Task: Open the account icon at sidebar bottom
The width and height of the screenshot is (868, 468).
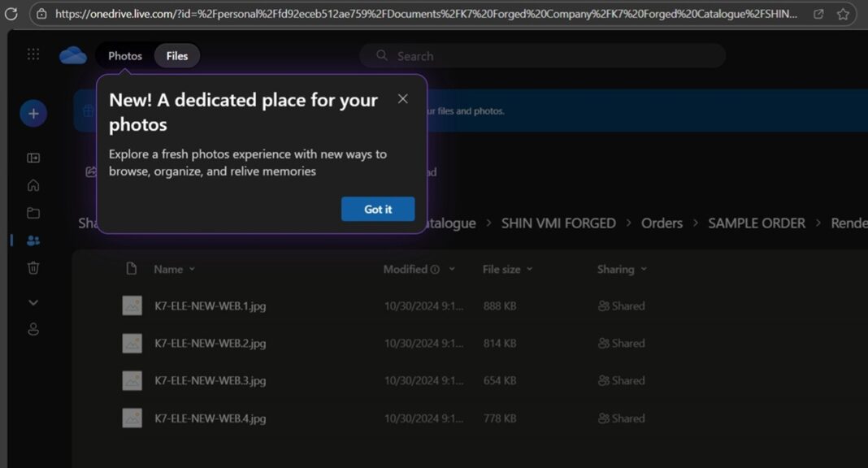Action: (x=33, y=329)
